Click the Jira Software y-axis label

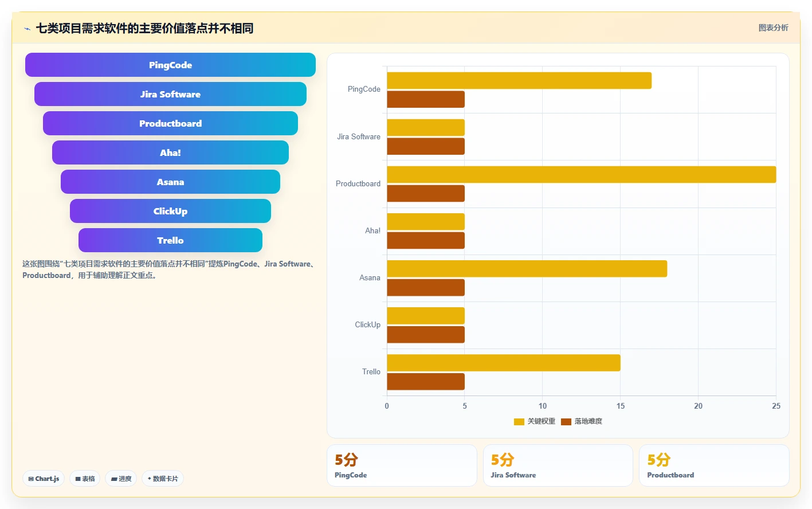359,136
